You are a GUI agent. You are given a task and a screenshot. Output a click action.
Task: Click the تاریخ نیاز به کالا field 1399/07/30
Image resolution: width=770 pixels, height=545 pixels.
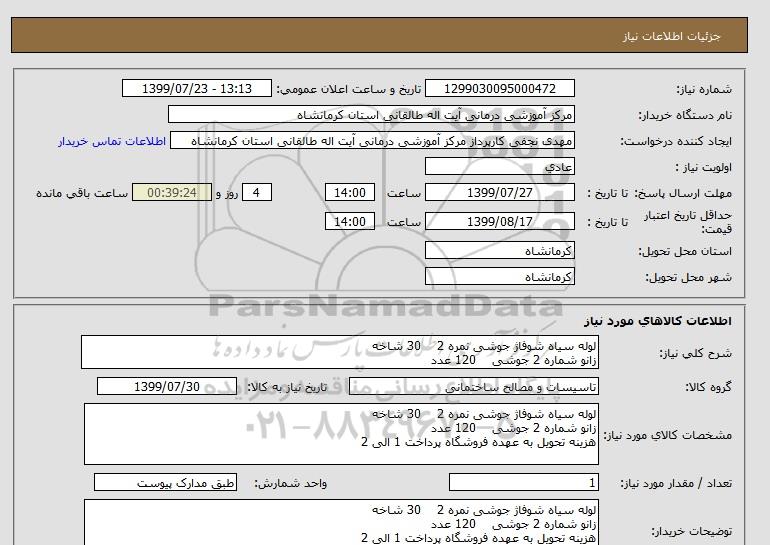click(x=167, y=386)
